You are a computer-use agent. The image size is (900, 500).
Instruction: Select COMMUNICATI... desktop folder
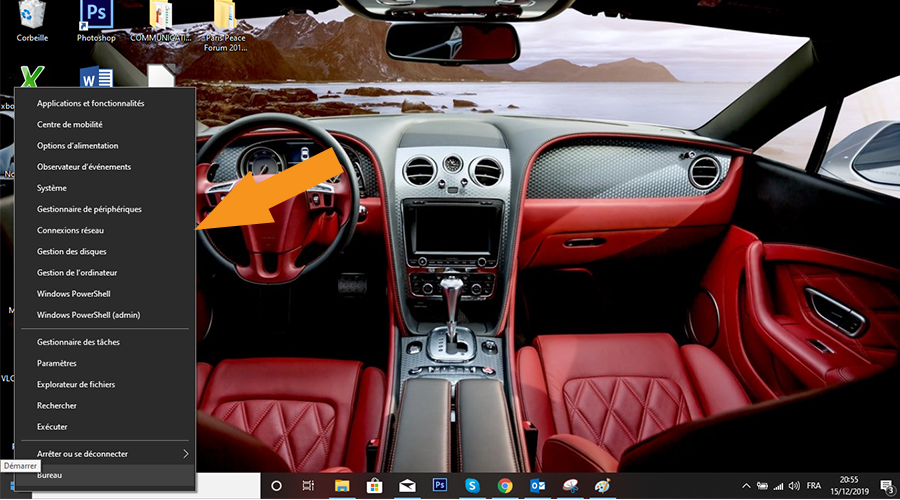[x=161, y=22]
